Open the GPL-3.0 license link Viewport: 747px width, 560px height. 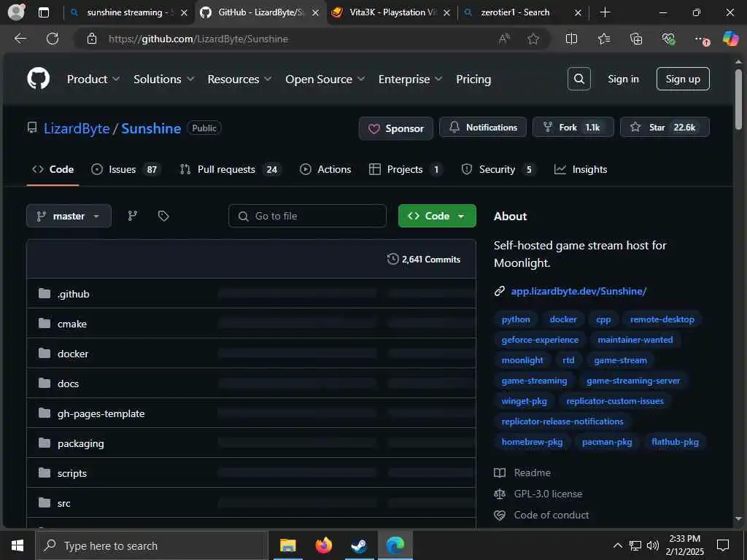click(x=548, y=494)
